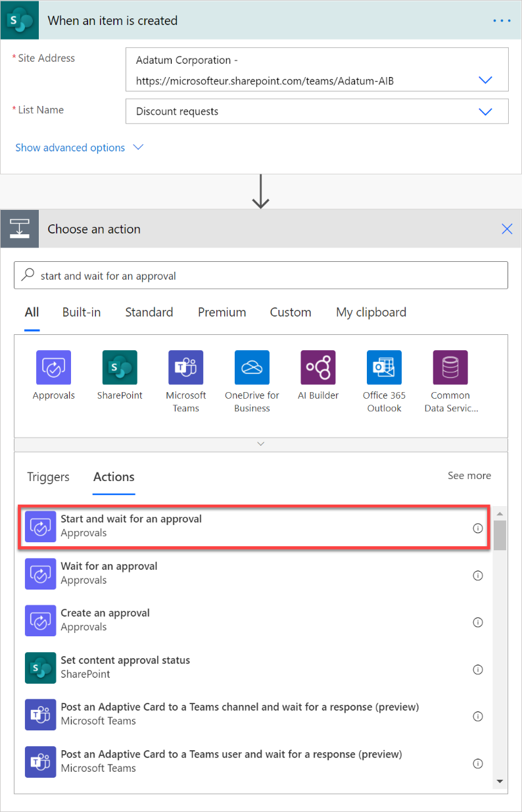Show info for Teams channel Adaptive Card action
Viewport: 522px width, 812px height.
[x=478, y=716]
